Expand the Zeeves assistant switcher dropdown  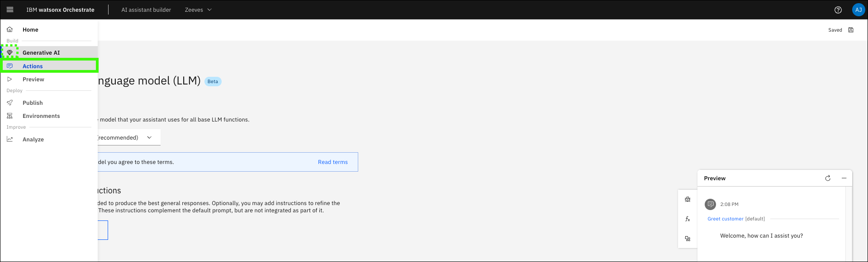[x=198, y=10]
